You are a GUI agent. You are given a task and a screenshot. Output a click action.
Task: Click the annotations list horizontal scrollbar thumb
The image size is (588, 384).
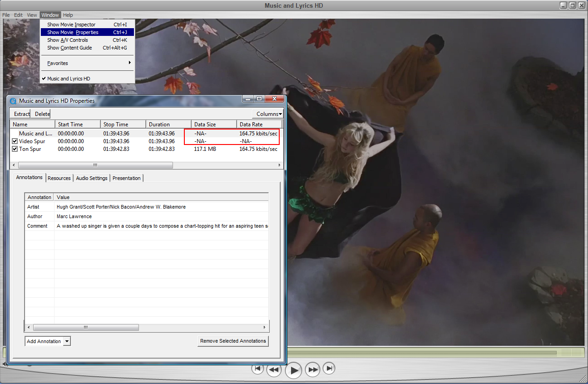point(86,327)
